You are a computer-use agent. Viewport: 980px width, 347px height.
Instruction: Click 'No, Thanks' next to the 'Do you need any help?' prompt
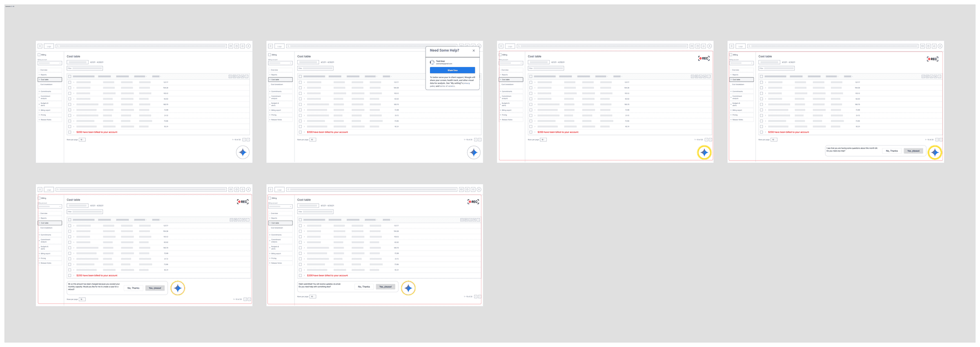pos(892,151)
